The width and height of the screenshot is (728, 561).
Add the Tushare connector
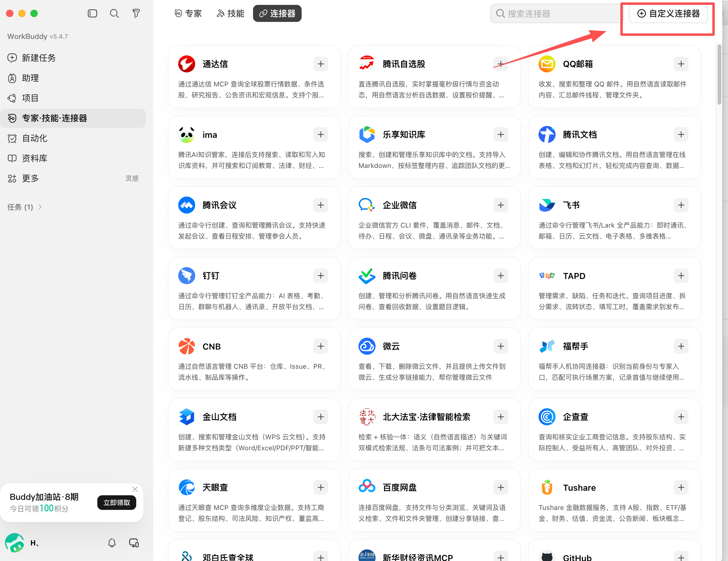pos(681,487)
